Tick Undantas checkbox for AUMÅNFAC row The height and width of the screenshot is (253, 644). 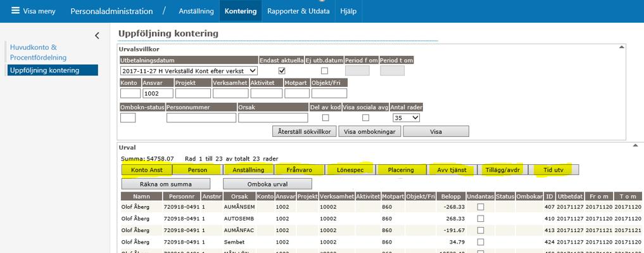[481, 230]
